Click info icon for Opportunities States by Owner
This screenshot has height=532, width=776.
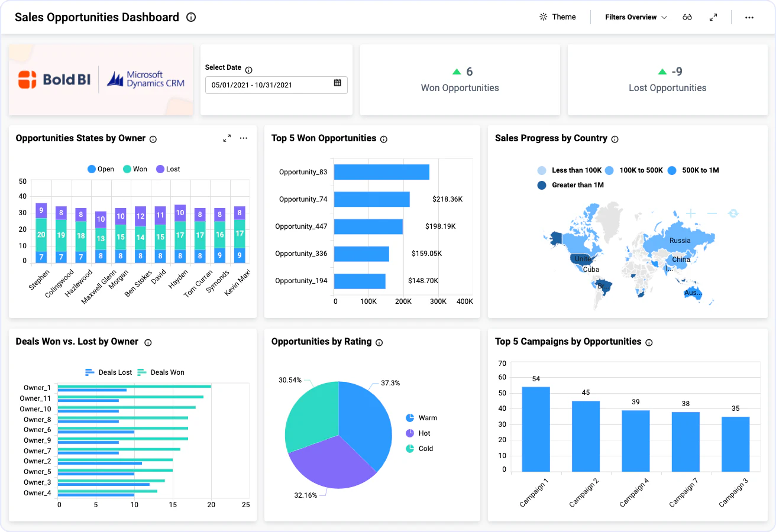pyautogui.click(x=153, y=140)
